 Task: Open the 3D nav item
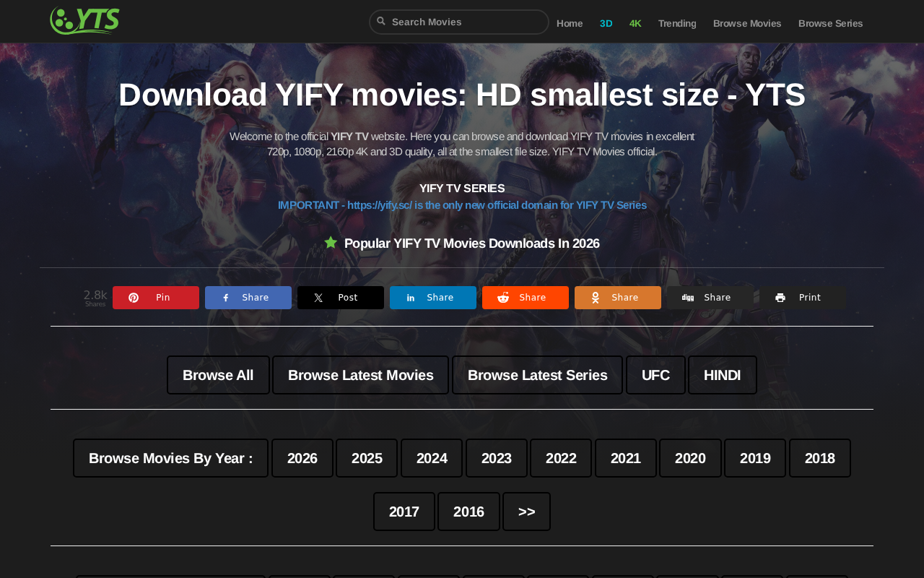(x=606, y=23)
